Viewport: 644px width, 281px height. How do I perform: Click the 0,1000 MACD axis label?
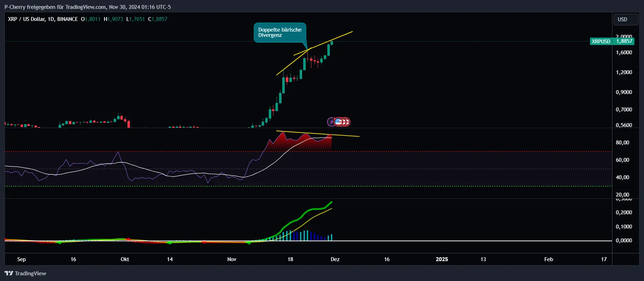[x=624, y=227]
